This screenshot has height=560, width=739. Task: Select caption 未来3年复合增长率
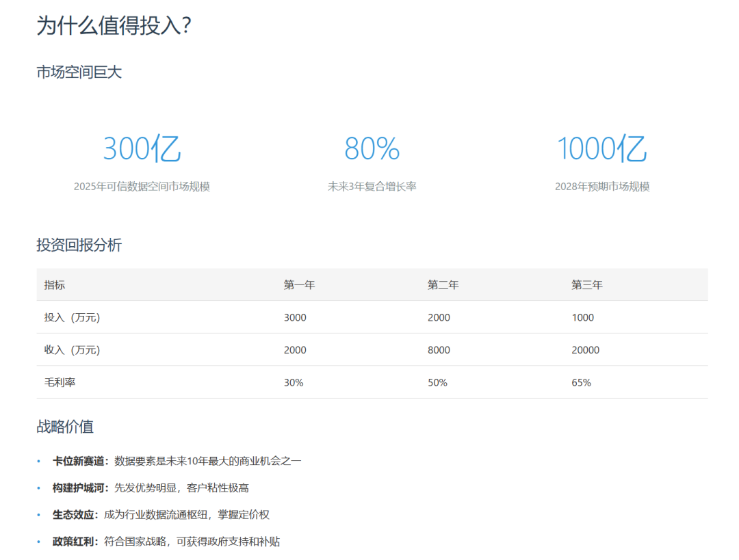pyautogui.click(x=372, y=187)
